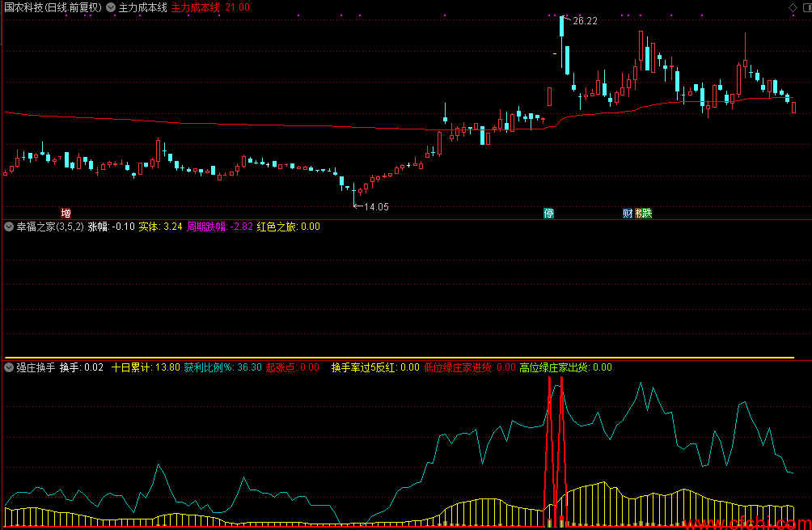
Task: Click the brown marker partly hidden behind 跌
Action: point(638,213)
